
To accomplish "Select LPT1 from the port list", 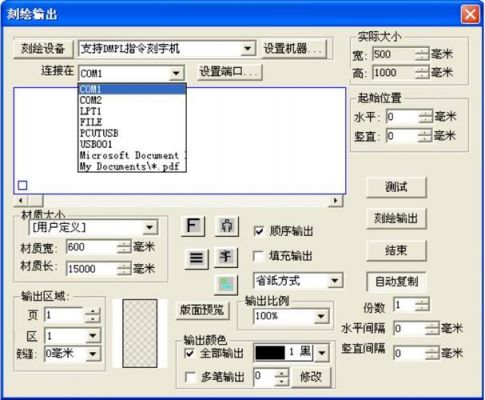I will (132, 111).
